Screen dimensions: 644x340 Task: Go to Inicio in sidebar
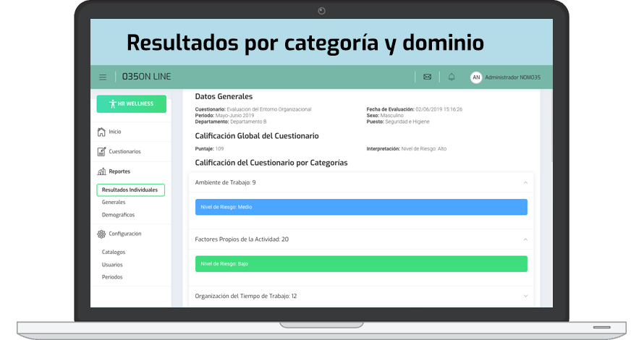115,132
